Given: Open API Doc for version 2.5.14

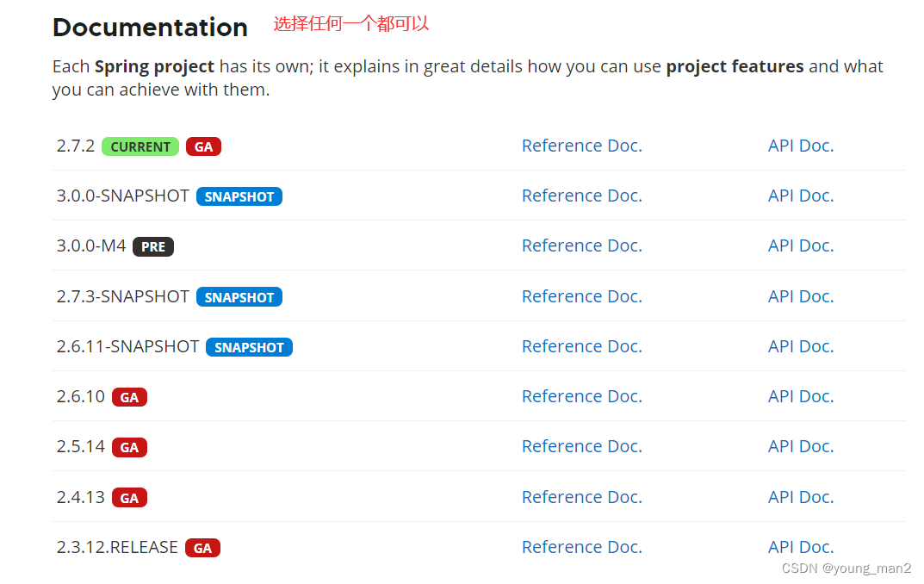Looking at the screenshot, I should tap(801, 447).
